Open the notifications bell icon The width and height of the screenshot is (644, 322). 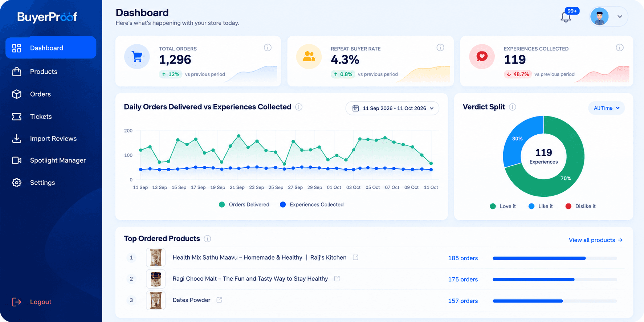click(566, 17)
